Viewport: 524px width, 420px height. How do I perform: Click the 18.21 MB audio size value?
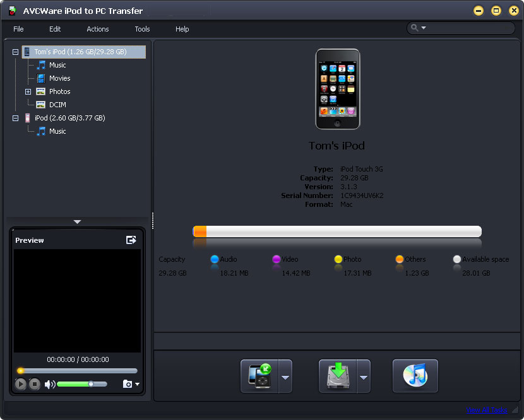point(234,273)
